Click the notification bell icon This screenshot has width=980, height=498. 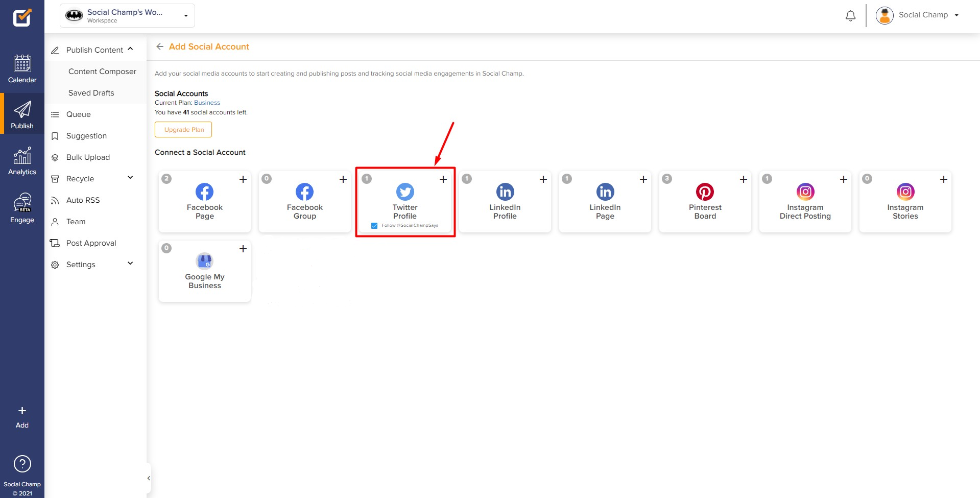click(850, 16)
